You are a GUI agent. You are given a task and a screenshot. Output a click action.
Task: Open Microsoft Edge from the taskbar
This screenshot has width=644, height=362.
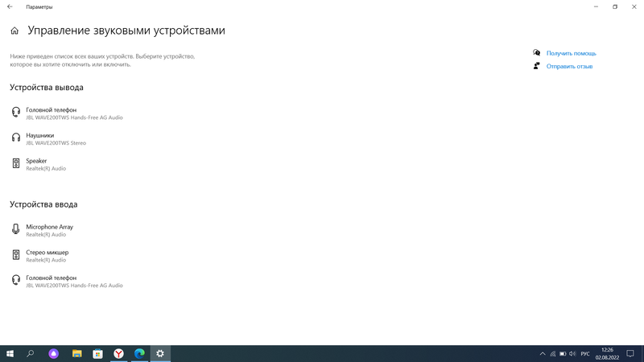click(x=139, y=354)
